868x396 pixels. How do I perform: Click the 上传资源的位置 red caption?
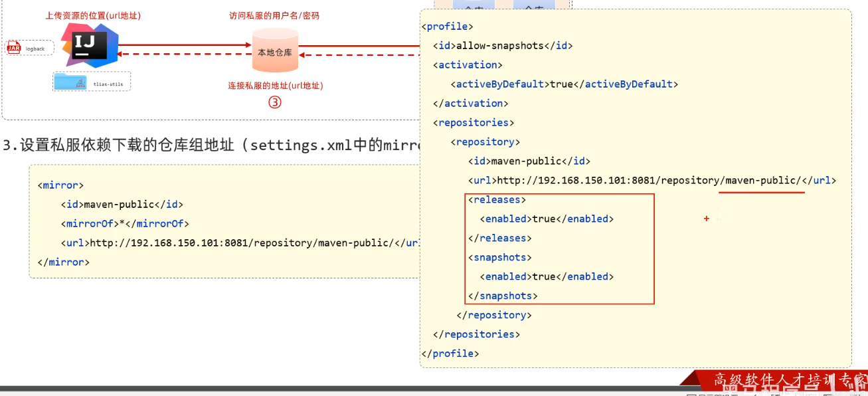coord(93,15)
